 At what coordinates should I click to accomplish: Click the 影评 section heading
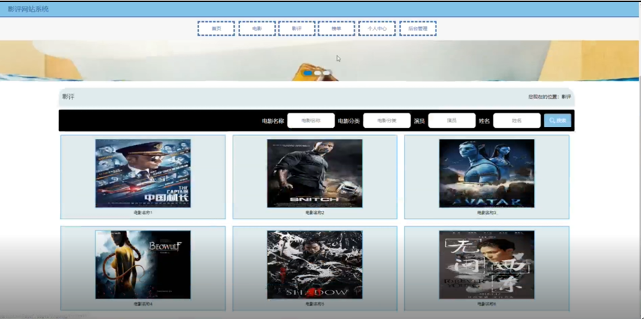tap(68, 97)
